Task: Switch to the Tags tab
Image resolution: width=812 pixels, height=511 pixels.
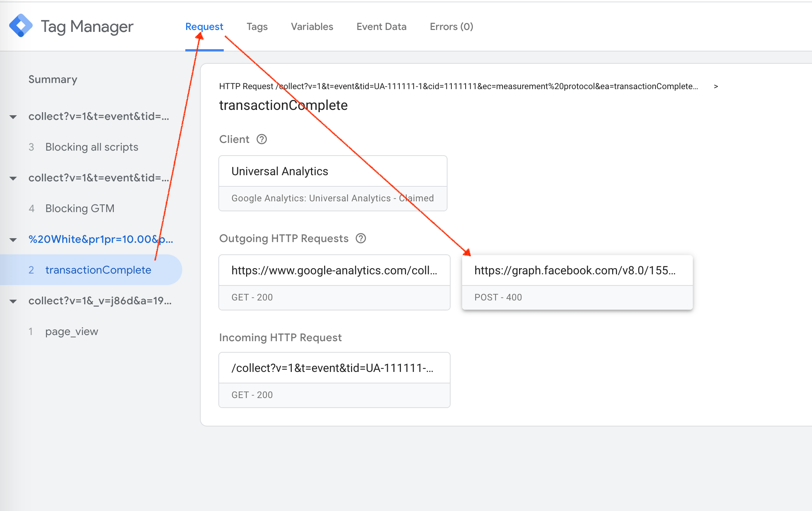Action: click(257, 27)
